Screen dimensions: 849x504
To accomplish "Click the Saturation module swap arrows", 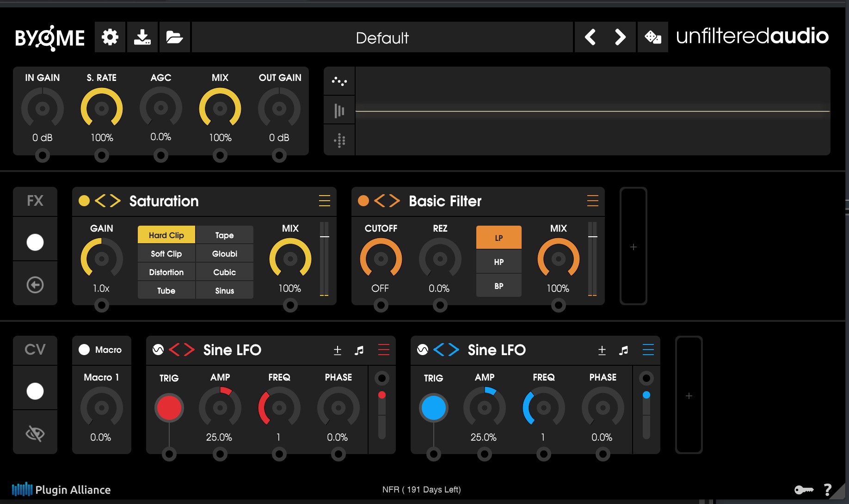I will pos(108,201).
